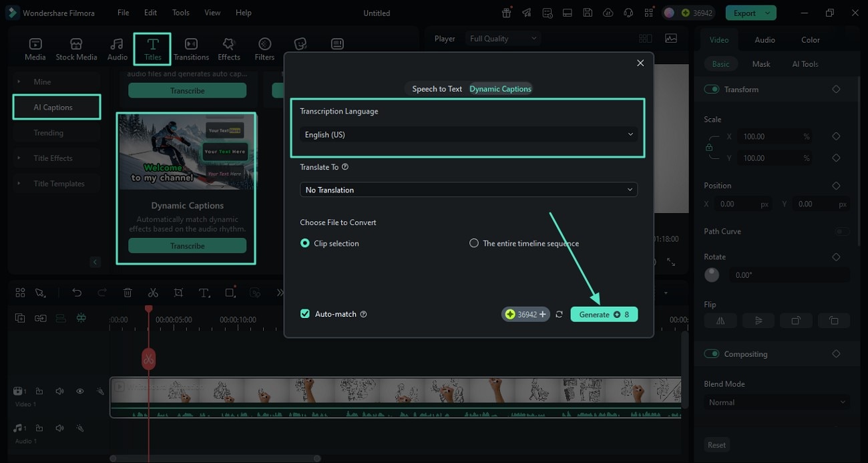The image size is (868, 463).
Task: Switch to Speech to Text tab
Action: [437, 89]
